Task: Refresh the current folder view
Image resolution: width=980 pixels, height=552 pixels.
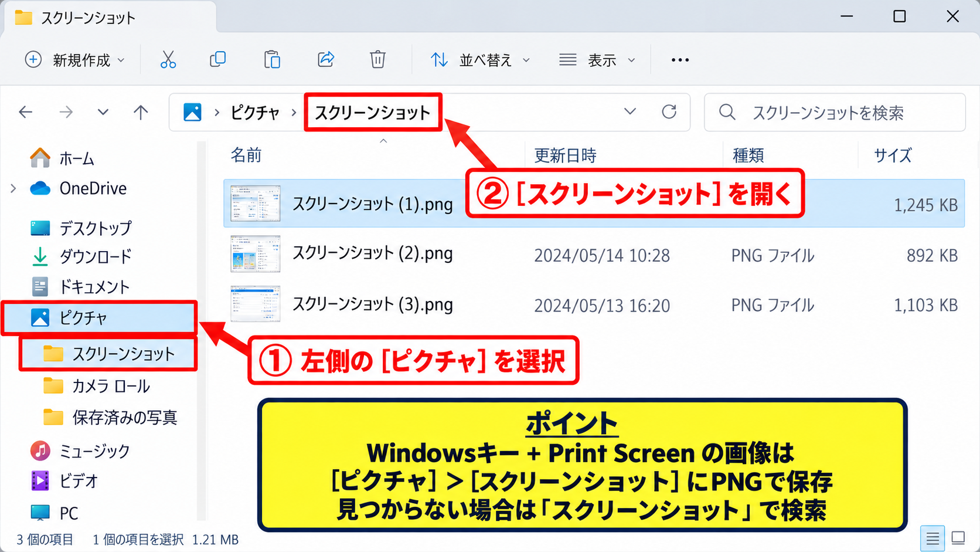Action: click(669, 111)
